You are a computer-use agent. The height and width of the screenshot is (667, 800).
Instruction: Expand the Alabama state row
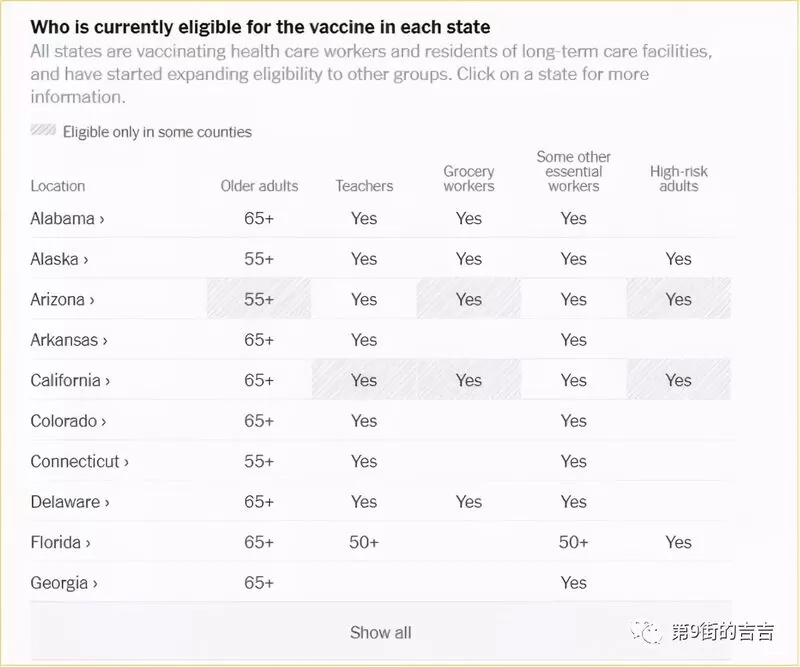pyautogui.click(x=67, y=218)
